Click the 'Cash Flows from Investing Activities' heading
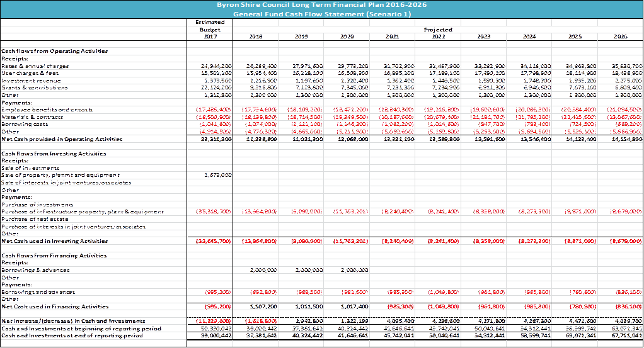The image size is (644, 348). [x=54, y=154]
